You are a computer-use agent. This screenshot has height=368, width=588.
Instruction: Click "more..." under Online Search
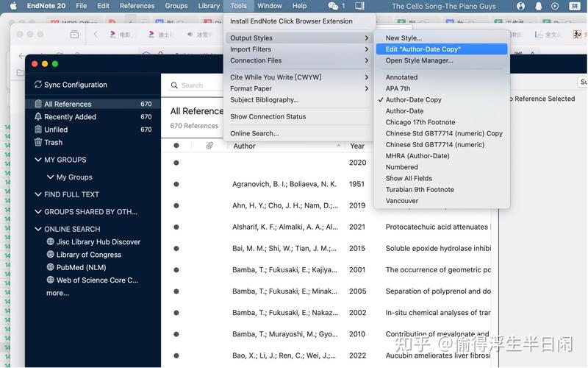pos(57,293)
